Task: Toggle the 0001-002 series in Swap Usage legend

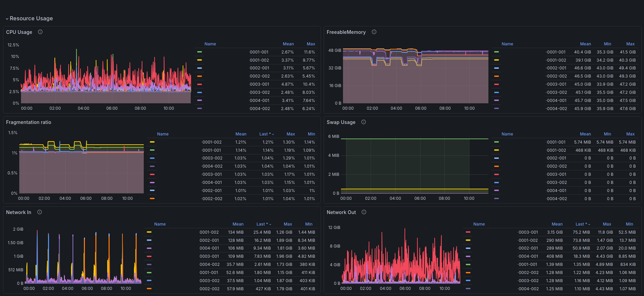Action: click(x=556, y=150)
